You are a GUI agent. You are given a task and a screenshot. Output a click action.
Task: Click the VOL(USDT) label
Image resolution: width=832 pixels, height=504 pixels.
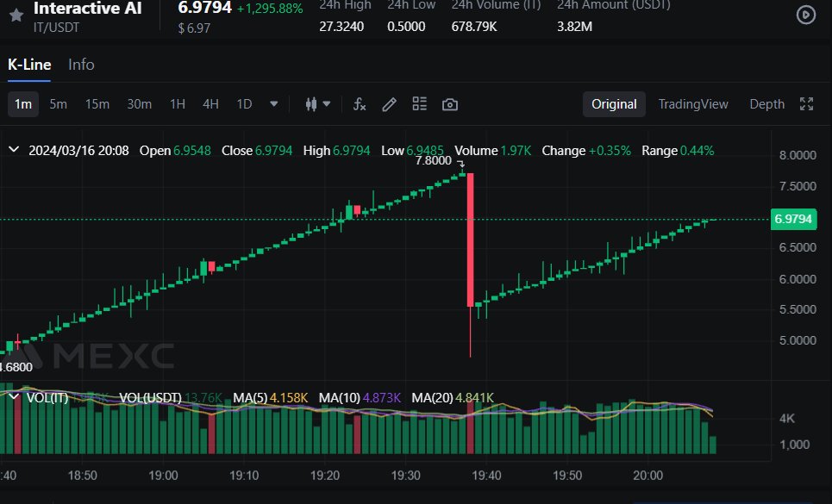tap(150, 397)
